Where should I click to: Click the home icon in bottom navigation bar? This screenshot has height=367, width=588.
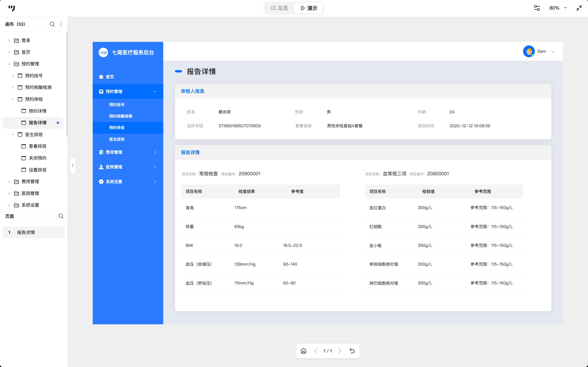tap(303, 351)
